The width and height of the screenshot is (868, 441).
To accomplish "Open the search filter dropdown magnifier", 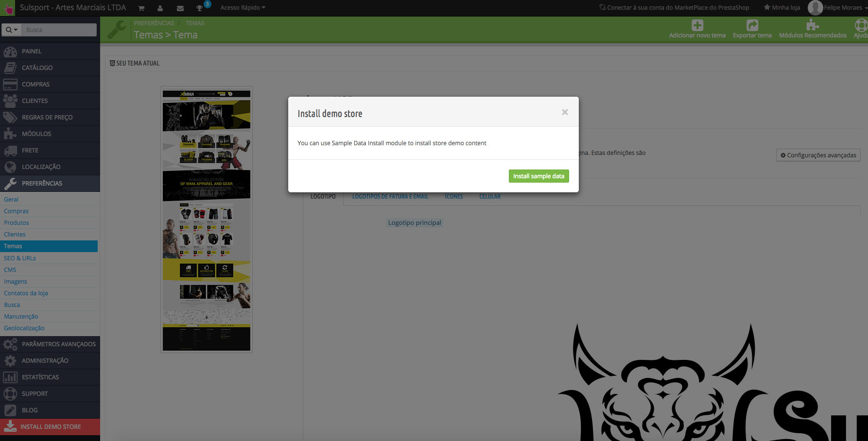I will point(12,30).
